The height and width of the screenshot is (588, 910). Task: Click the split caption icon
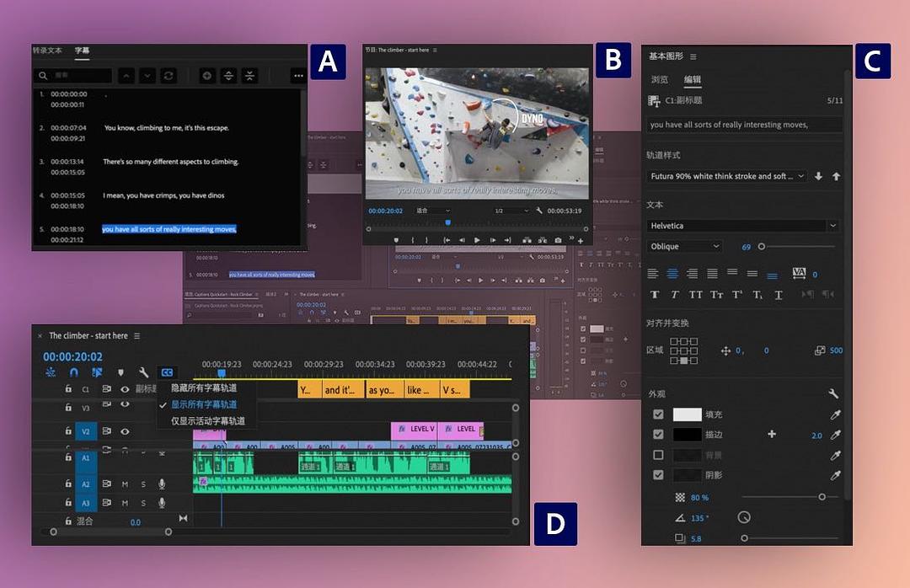click(x=228, y=76)
